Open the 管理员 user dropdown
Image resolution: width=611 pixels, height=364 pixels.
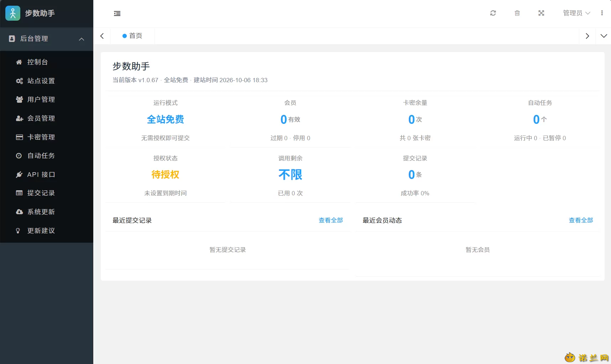pyautogui.click(x=576, y=13)
